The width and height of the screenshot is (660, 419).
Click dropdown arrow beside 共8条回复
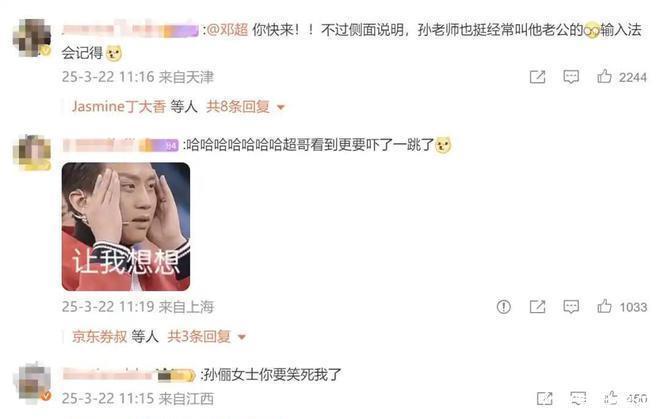coord(281,107)
